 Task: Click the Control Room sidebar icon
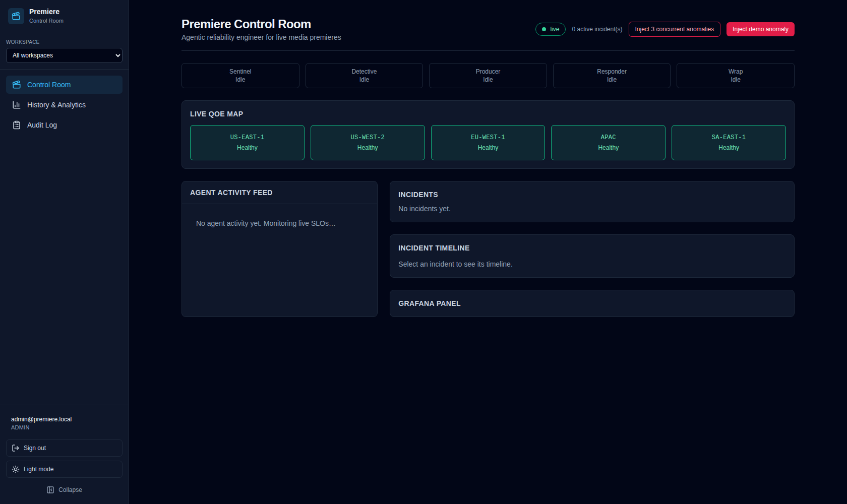point(16,85)
